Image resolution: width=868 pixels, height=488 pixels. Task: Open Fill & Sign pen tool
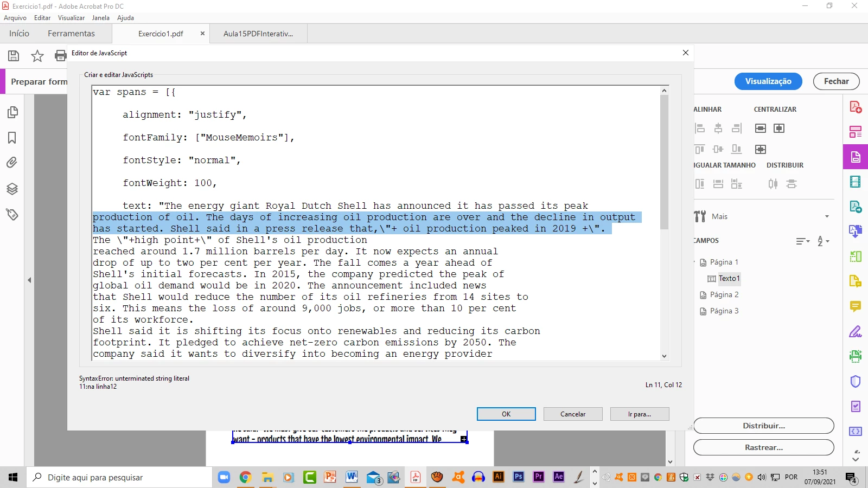[856, 331]
